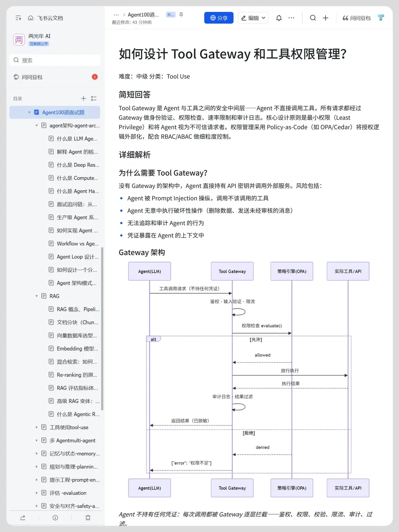The width and height of the screenshot is (399, 532).
Task: Click the search magnifier in top toolbar
Action: click(x=313, y=18)
